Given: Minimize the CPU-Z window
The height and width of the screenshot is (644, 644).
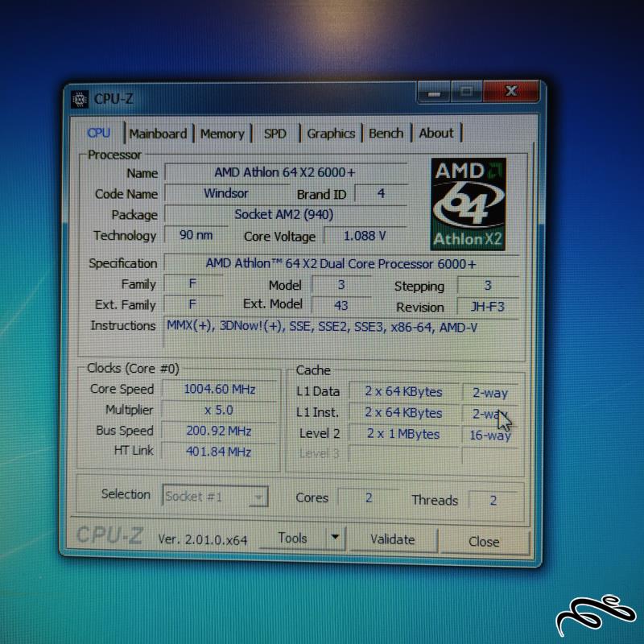Looking at the screenshot, I should (434, 92).
